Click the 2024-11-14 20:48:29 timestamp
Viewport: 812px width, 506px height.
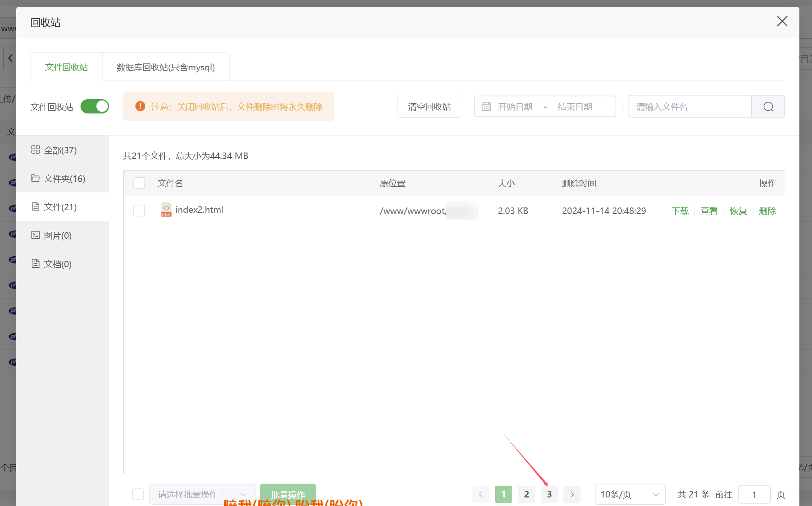coord(604,211)
